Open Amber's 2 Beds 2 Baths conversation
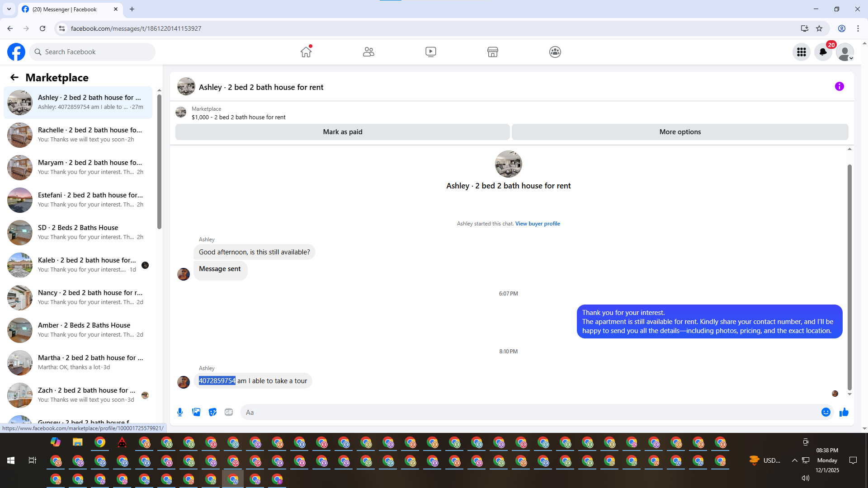 point(78,330)
